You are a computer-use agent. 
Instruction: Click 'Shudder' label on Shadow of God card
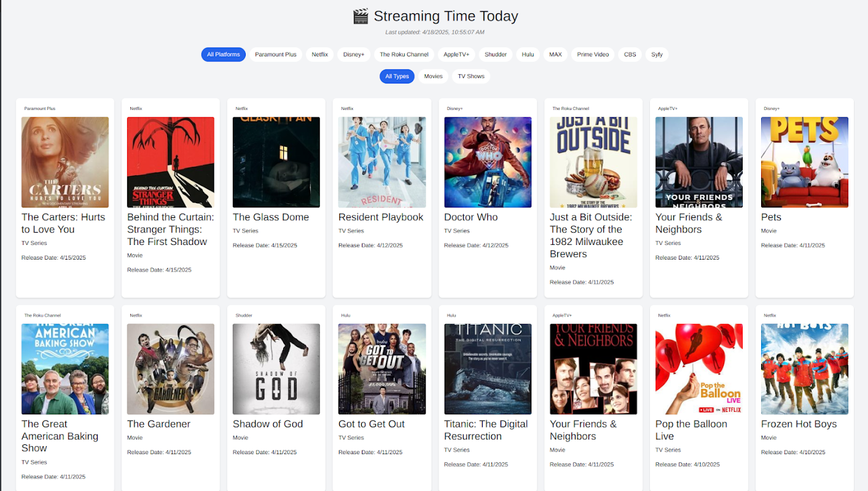coord(244,315)
